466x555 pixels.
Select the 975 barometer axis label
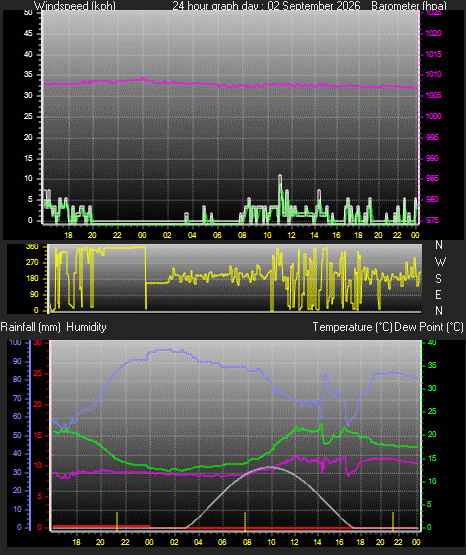coord(432,220)
